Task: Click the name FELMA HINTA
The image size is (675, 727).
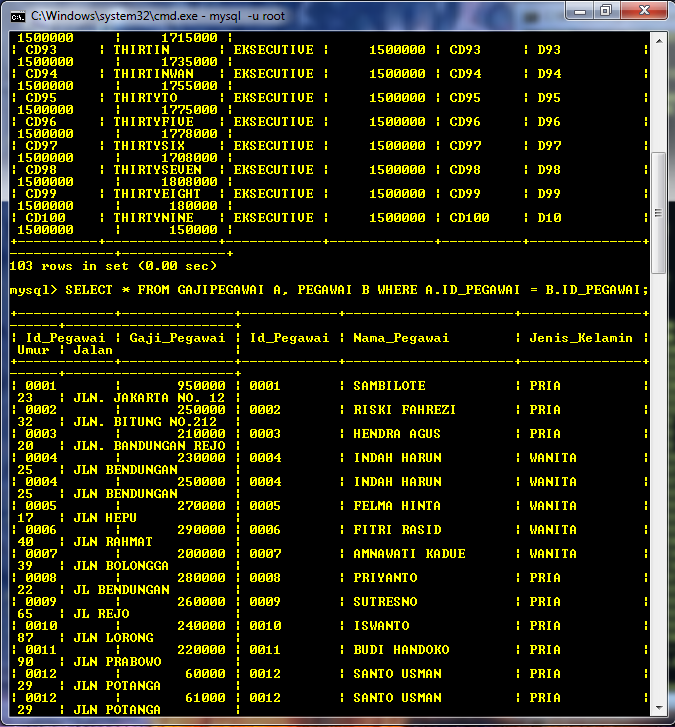Action: point(397,506)
